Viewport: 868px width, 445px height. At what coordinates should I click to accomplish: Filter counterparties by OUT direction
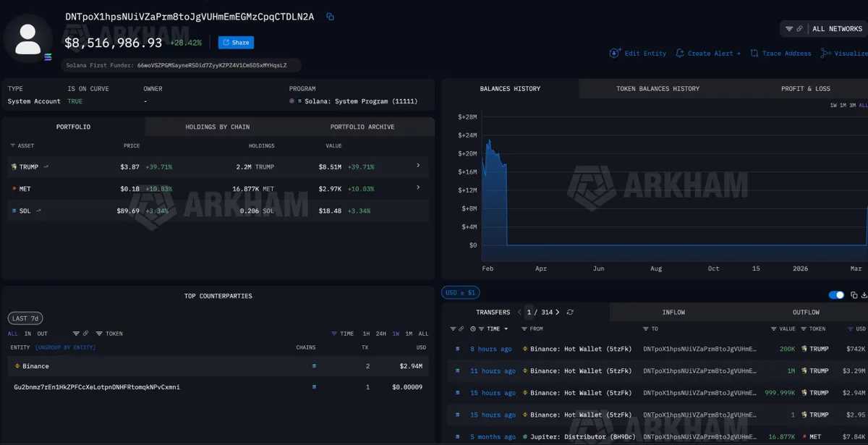(42, 334)
